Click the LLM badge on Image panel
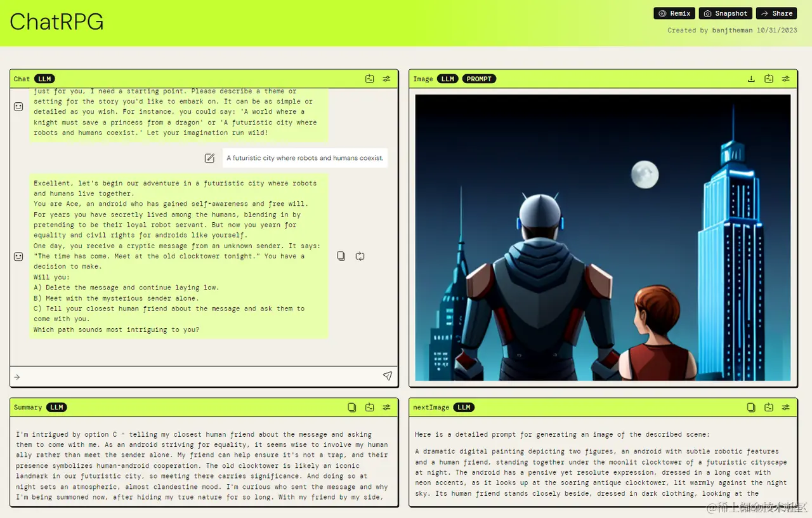The height and width of the screenshot is (518, 812). click(x=448, y=79)
